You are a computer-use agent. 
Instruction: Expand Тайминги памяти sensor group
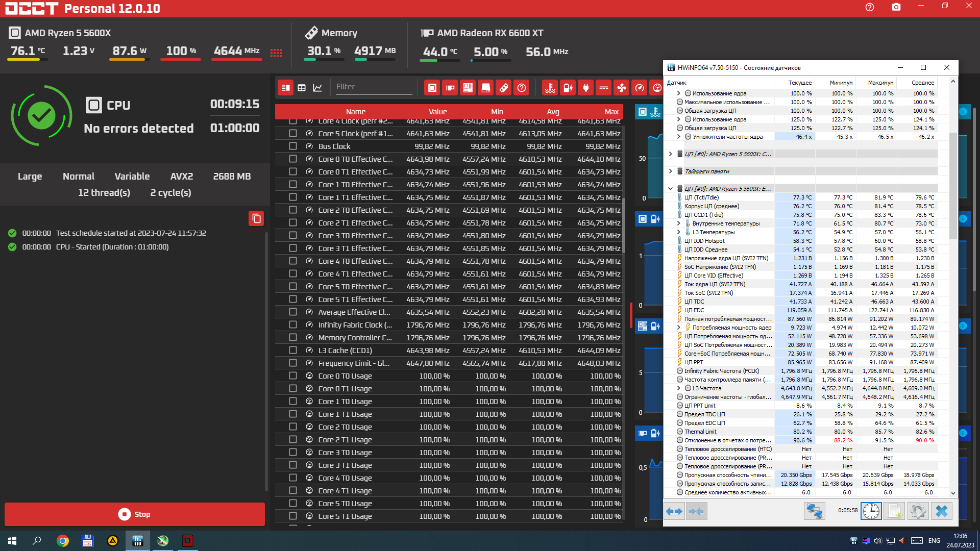[671, 171]
